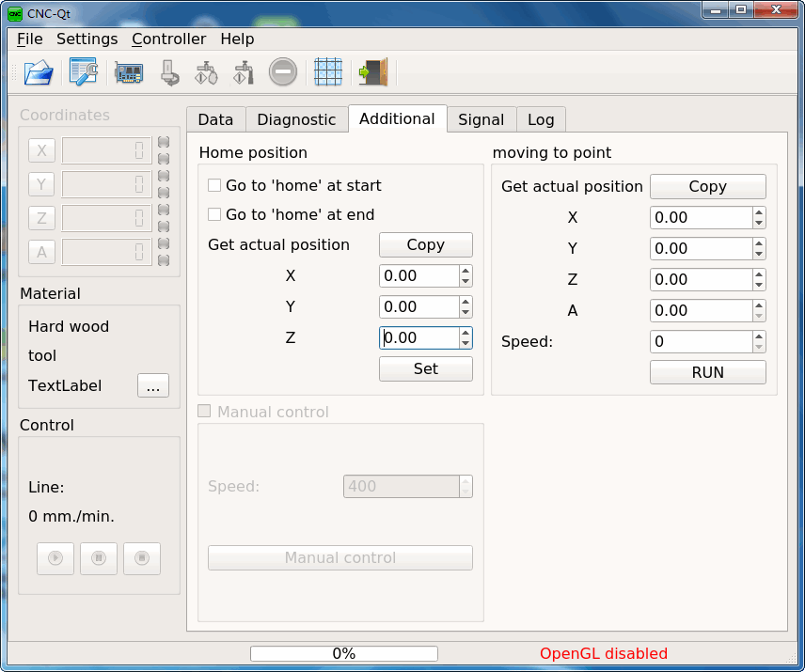Toggle the Manual control checkbox
This screenshot has height=672, width=805.
click(204, 412)
